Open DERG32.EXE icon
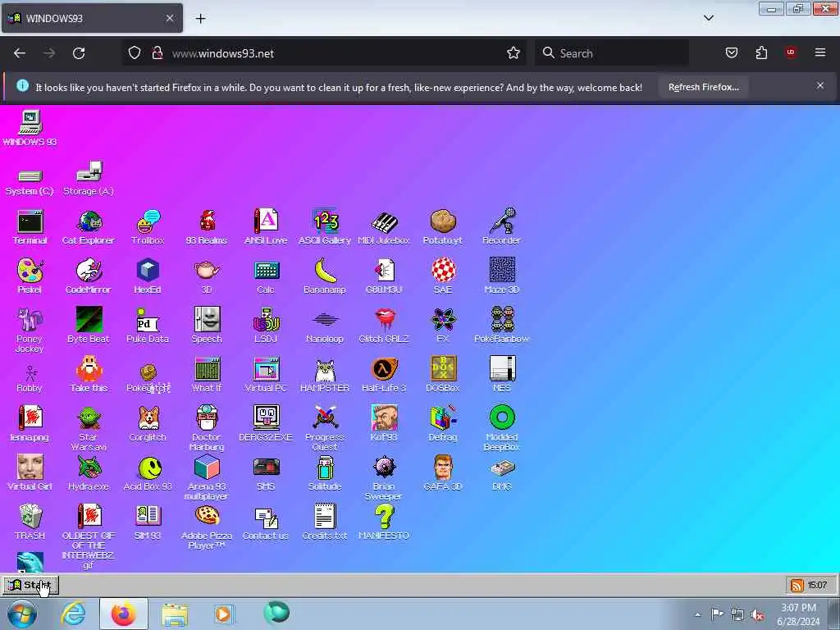Screen dimensions: 840x630 266,423
